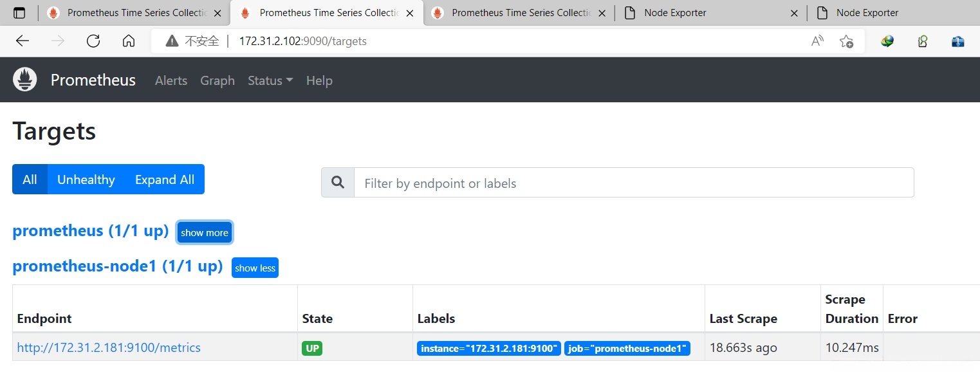Click the Prometheus brand name
Viewport: 980px width, 377px height.
(x=93, y=80)
